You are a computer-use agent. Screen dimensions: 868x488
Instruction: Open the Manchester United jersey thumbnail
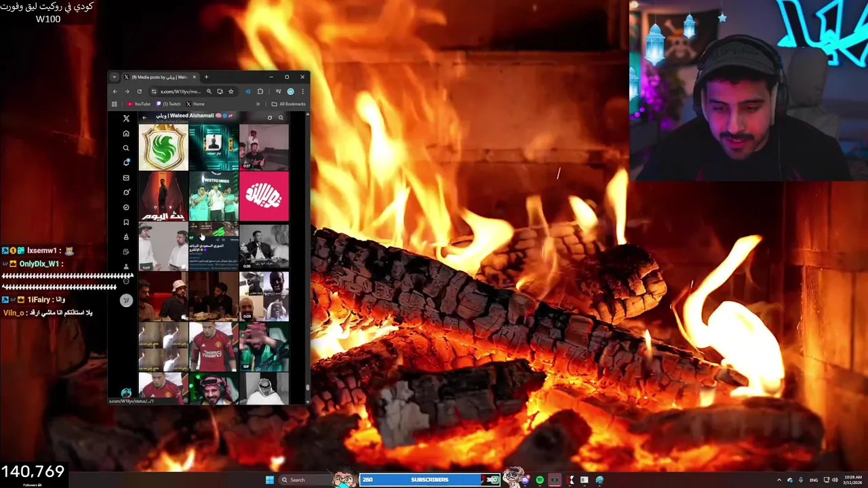point(214,347)
